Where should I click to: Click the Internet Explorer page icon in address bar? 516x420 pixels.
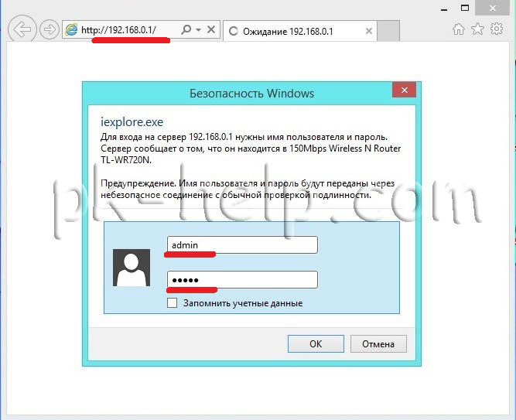[x=71, y=30]
